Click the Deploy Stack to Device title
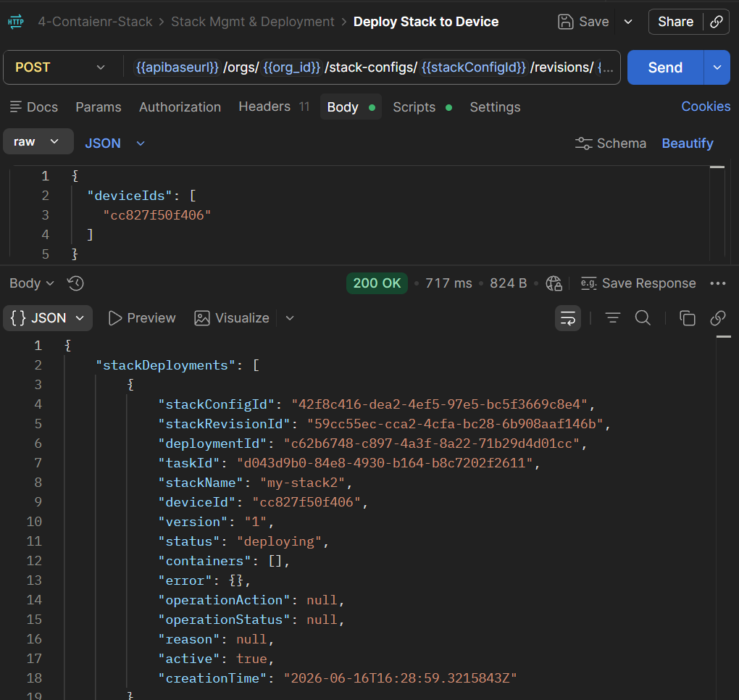This screenshot has width=739, height=700. tap(426, 22)
